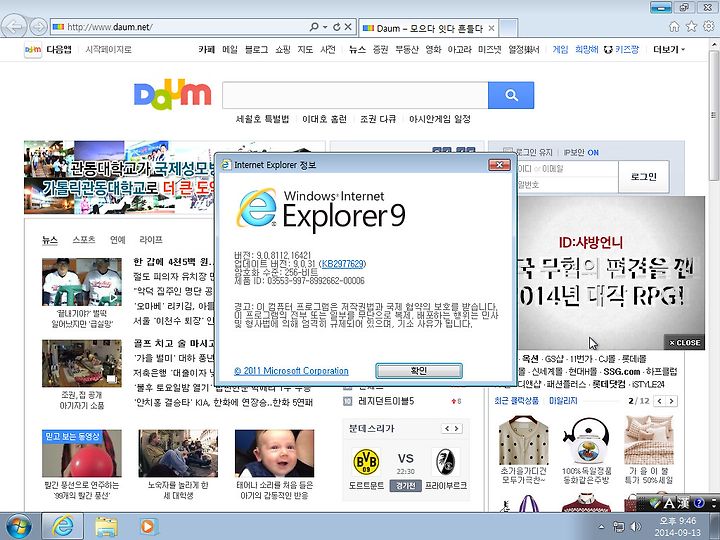This screenshot has height=540, width=720.
Task: Open Windows Explorer folder taskbar icon
Action: pyautogui.click(x=106, y=526)
